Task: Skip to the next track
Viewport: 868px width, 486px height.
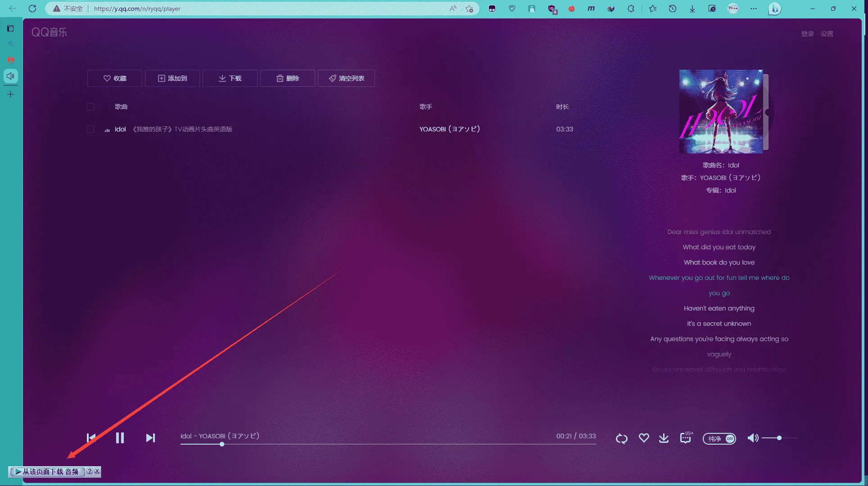Action: [150, 438]
